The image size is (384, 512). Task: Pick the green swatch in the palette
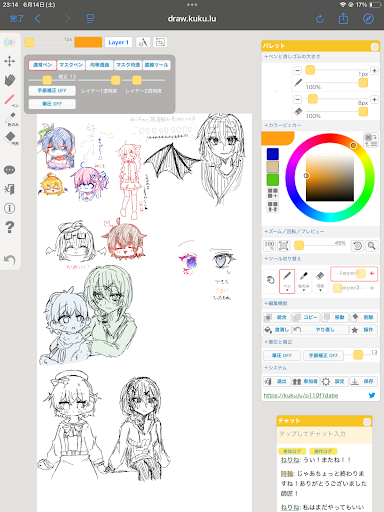273,180
